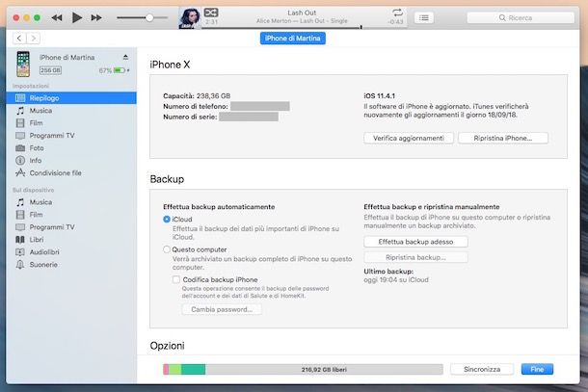Viewport: 588px width, 392px height.
Task: Open Programmi TV under Impostazioni
Action: coord(71,135)
